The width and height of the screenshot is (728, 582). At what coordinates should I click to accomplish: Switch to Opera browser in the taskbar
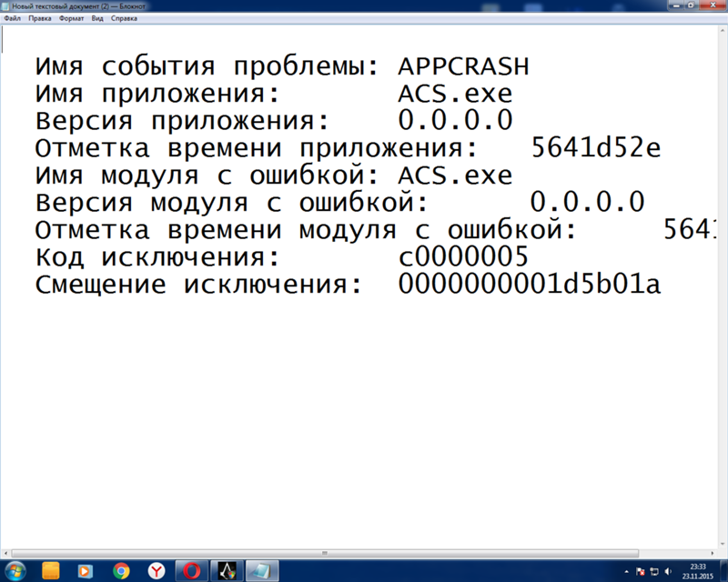click(x=192, y=571)
